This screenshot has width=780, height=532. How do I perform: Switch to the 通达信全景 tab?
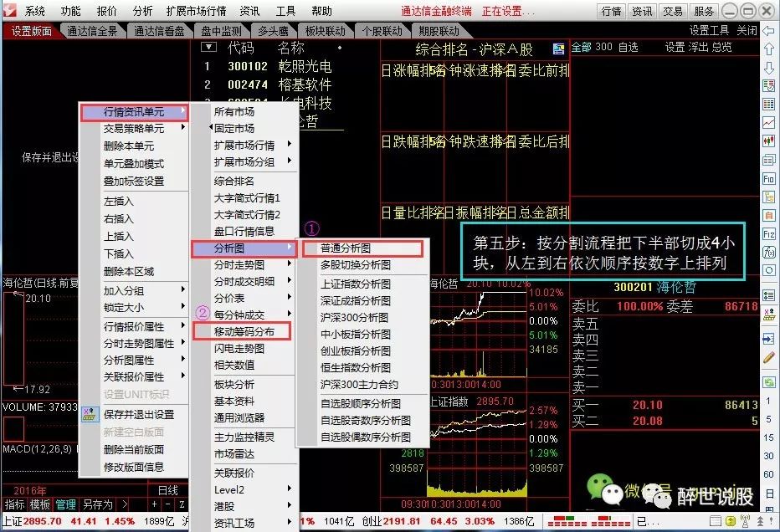(93, 31)
